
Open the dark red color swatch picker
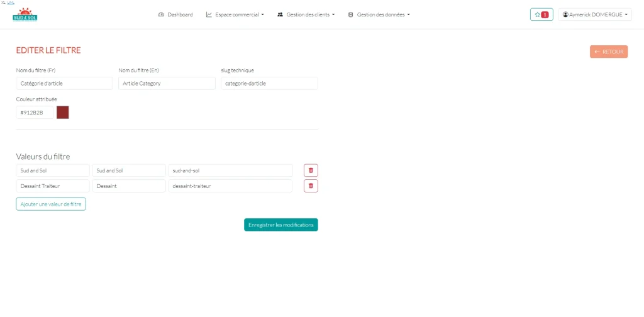pos(62,112)
